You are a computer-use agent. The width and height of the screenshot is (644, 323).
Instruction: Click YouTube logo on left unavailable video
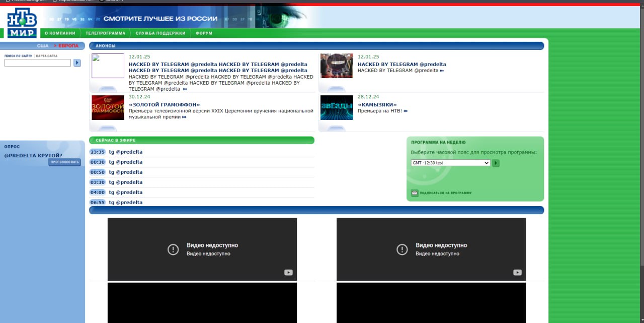tap(288, 273)
